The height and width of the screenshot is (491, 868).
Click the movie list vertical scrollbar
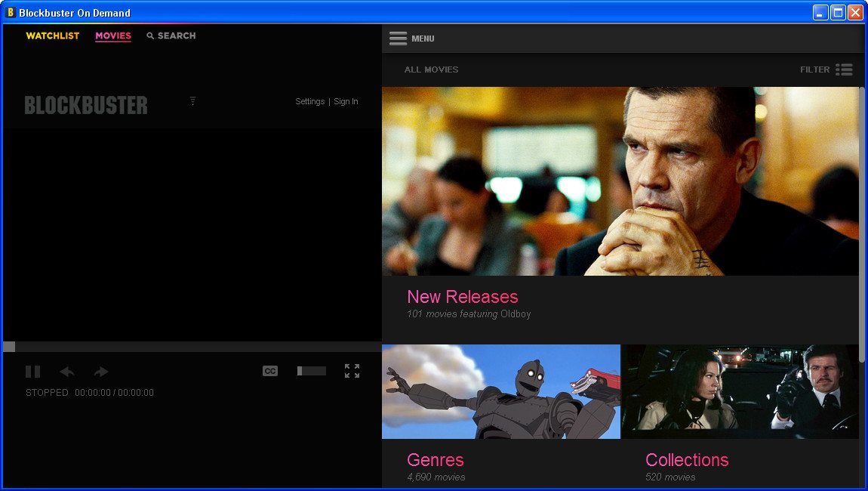tap(861, 224)
